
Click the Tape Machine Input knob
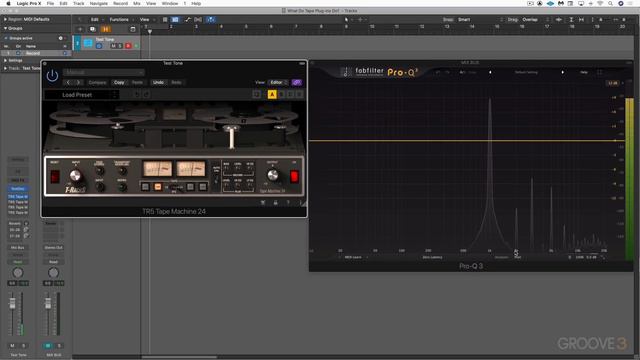tap(76, 176)
